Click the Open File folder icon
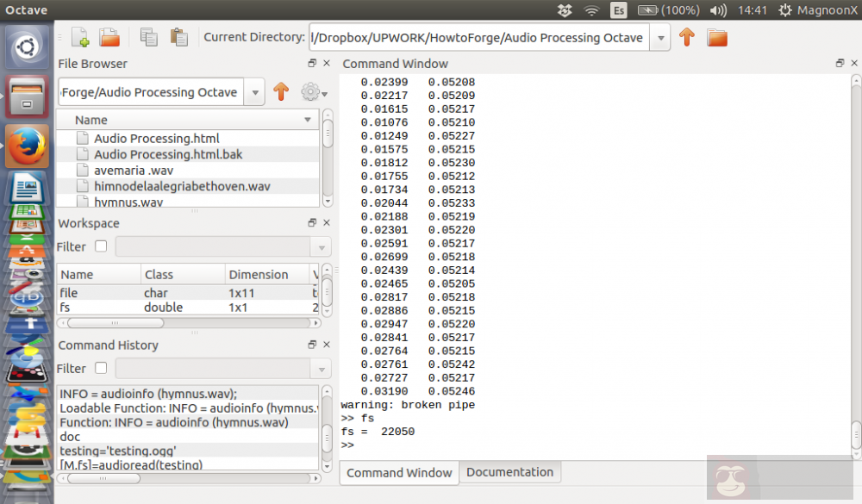This screenshot has height=504, width=862. pyautogui.click(x=109, y=37)
